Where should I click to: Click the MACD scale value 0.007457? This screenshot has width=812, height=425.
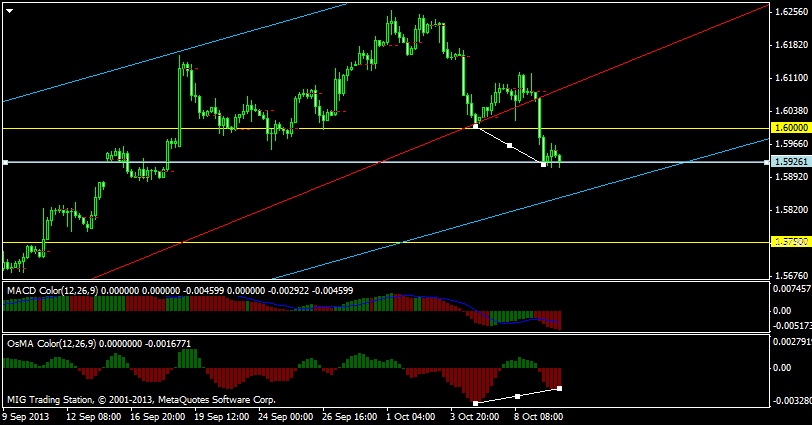click(792, 289)
